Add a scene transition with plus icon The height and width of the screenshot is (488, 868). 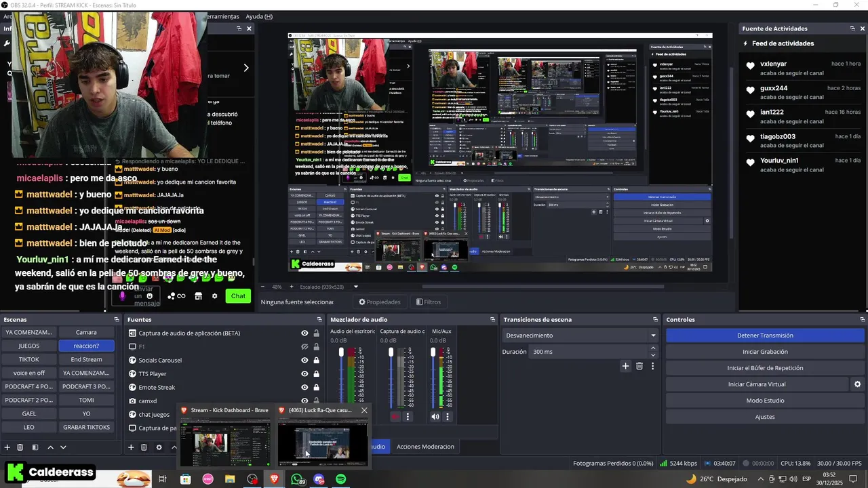point(625,366)
